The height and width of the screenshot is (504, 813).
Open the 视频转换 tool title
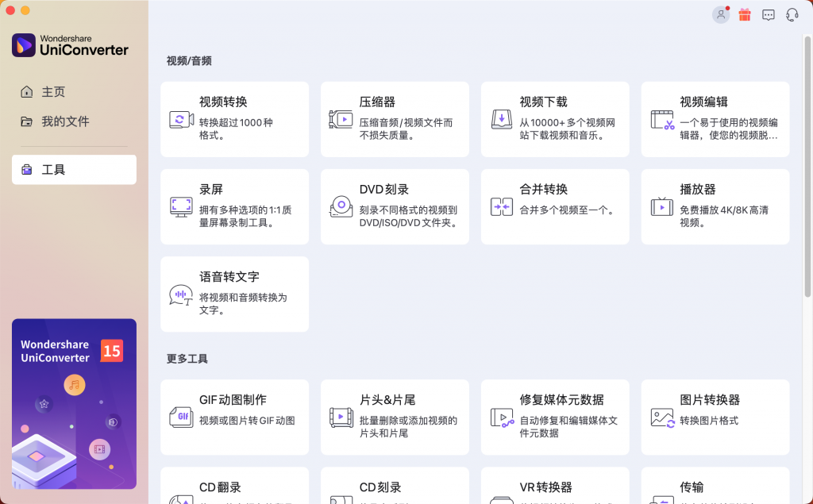(x=223, y=102)
